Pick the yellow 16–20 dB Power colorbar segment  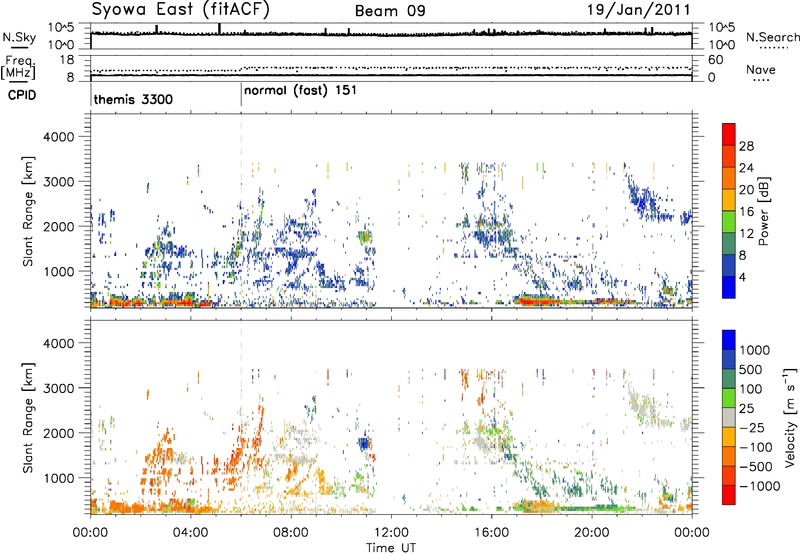[x=729, y=199]
